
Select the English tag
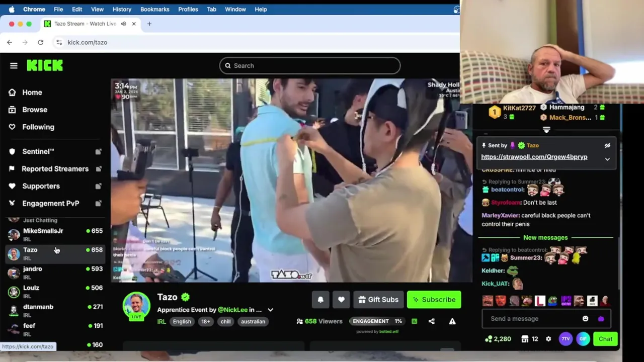pyautogui.click(x=182, y=322)
